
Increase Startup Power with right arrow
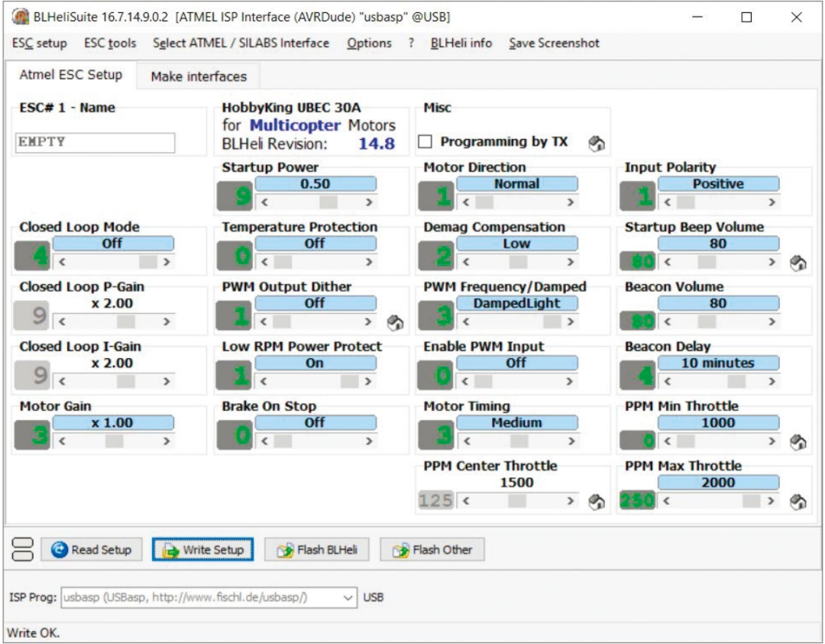point(369,202)
